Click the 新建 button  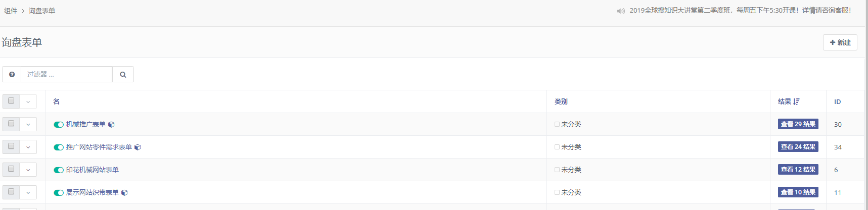840,42
